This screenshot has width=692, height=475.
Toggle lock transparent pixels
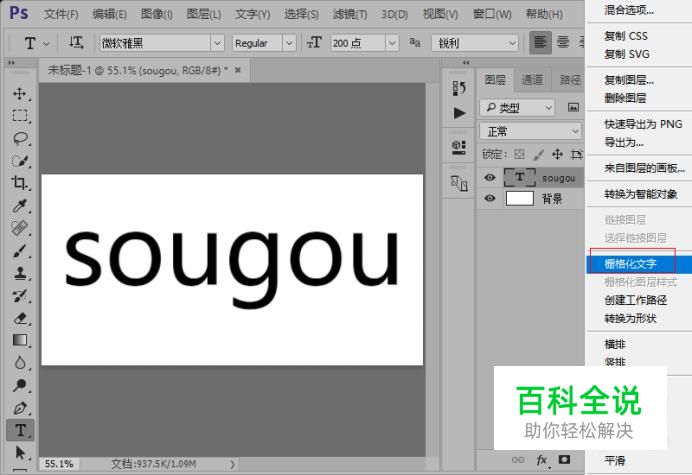click(x=519, y=154)
